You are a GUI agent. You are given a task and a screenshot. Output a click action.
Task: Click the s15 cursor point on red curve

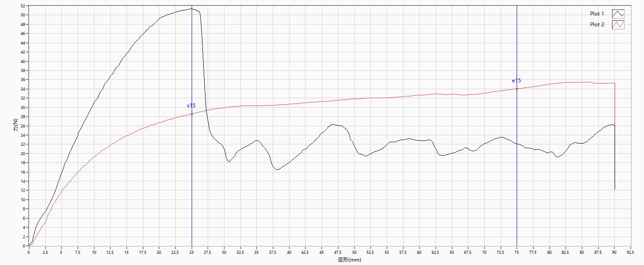pyautogui.click(x=192, y=114)
